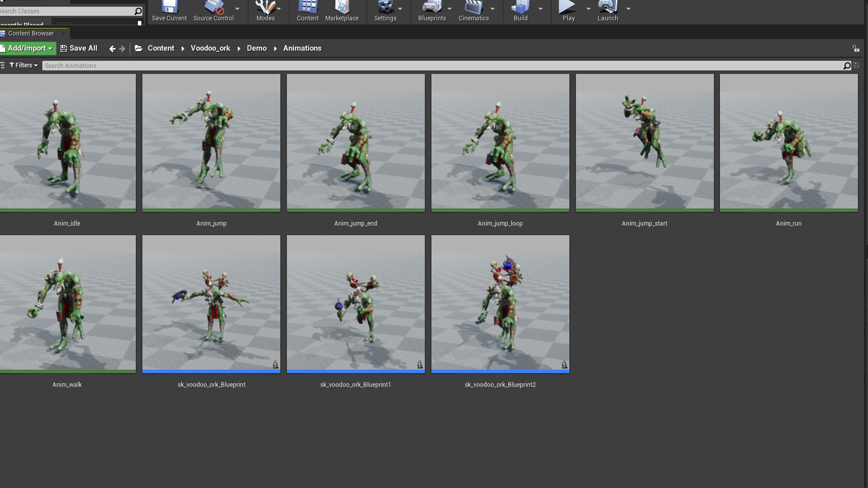Toggle the sources panel icon beside Filters

pyautogui.click(x=3, y=66)
